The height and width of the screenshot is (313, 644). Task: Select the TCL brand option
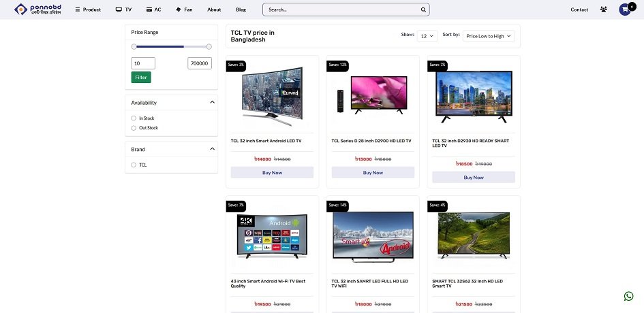tap(134, 165)
